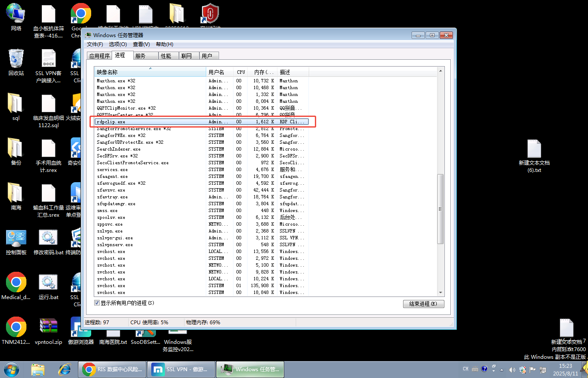This screenshot has width=588, height=378.
Task: Open the 回收站 recycle bin icon
Action: 16,62
